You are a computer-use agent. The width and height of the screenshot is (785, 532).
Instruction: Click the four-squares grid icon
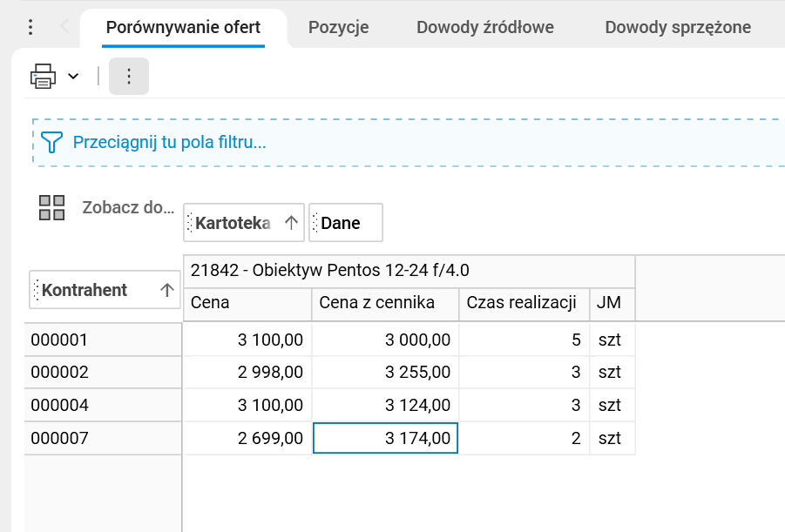coord(52,207)
